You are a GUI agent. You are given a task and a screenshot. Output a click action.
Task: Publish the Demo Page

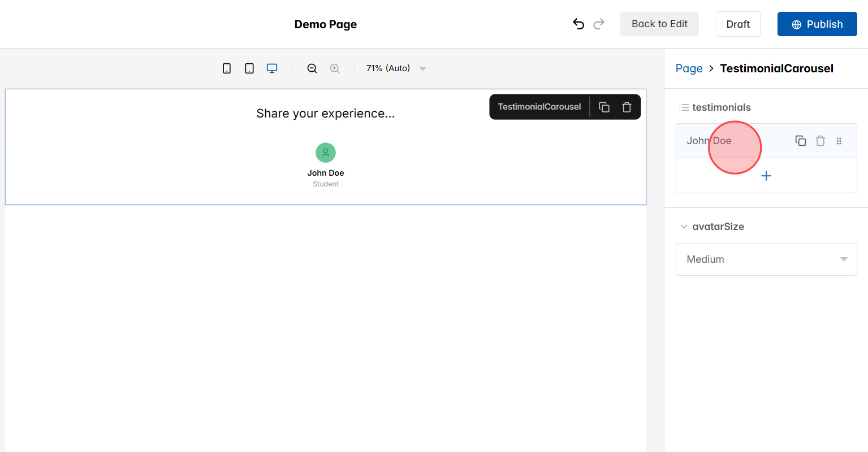817,24
